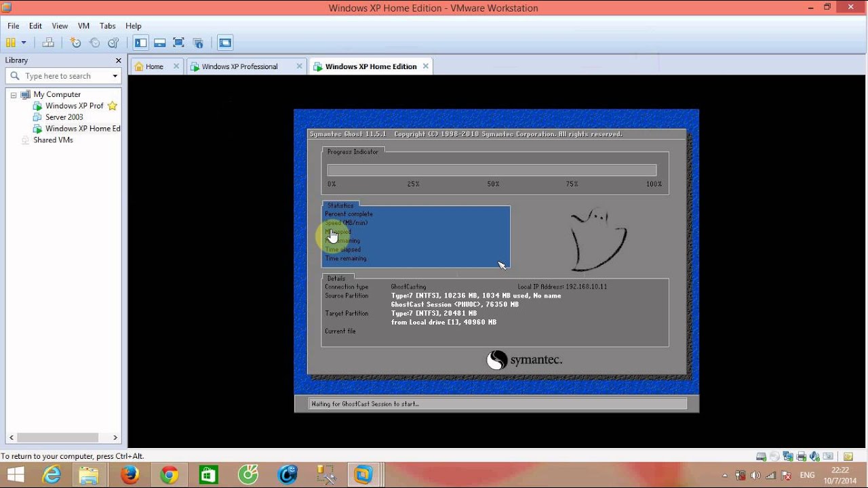Viewport: 868px width, 488px height.
Task: Open the VM menu
Action: 83,26
